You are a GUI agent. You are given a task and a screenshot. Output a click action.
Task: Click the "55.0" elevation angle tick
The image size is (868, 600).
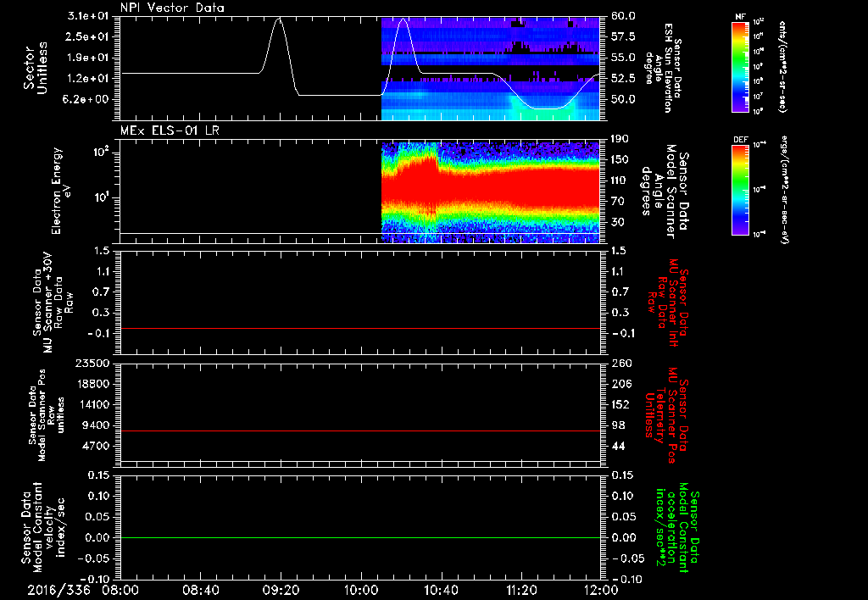pyautogui.click(x=623, y=58)
